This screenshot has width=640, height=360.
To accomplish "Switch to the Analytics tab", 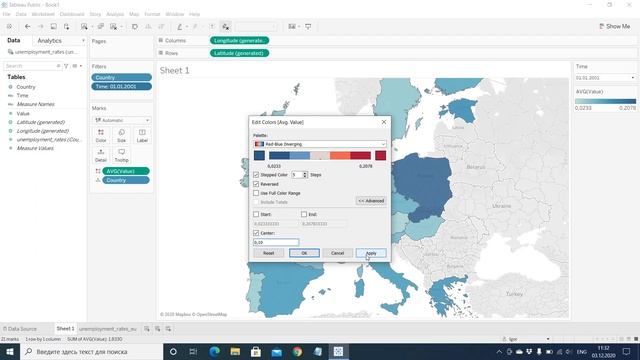I will coord(49,41).
